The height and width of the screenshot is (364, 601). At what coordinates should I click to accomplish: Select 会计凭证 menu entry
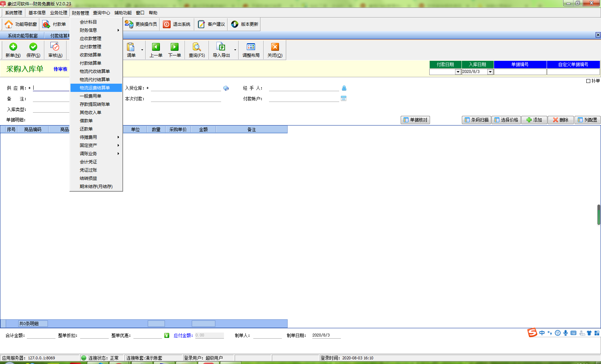point(96,162)
